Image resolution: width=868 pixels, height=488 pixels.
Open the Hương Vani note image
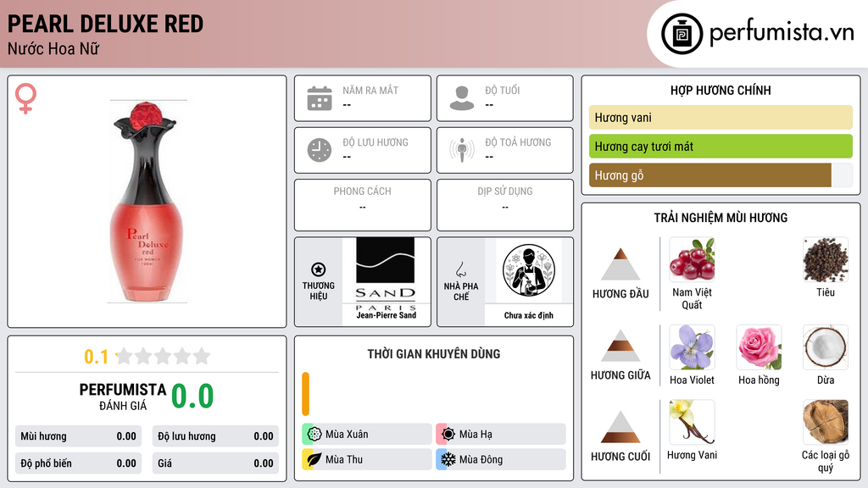tap(692, 422)
